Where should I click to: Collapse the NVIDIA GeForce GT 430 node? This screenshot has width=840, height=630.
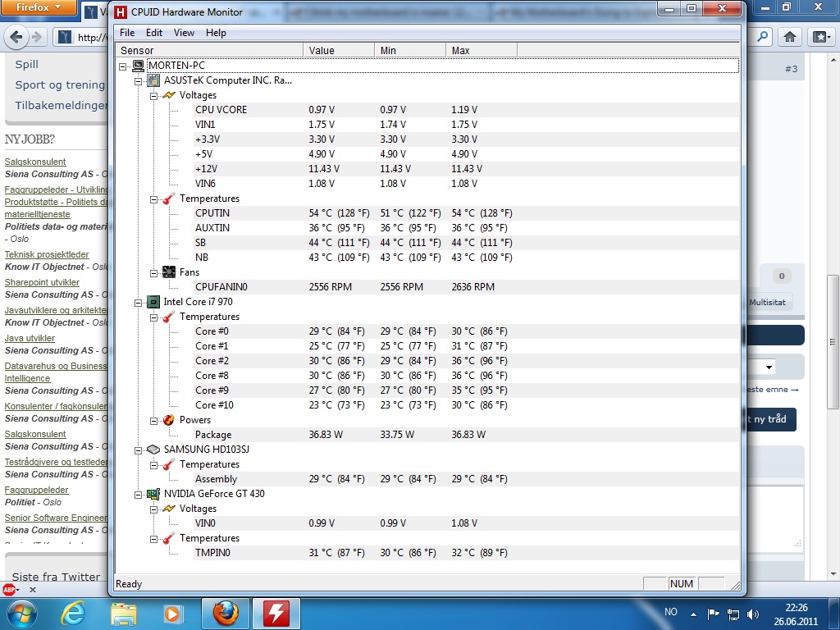click(138, 495)
